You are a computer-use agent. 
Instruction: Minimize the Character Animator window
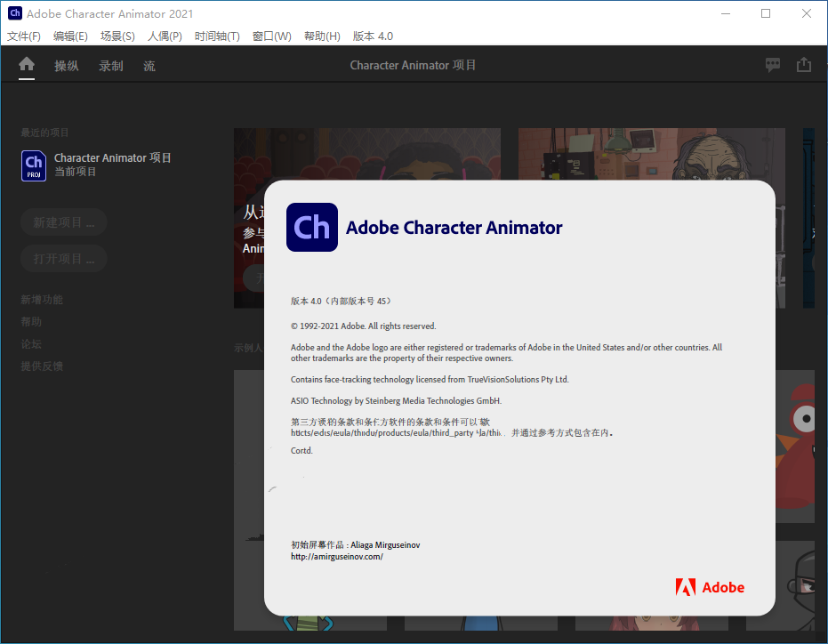point(726,13)
